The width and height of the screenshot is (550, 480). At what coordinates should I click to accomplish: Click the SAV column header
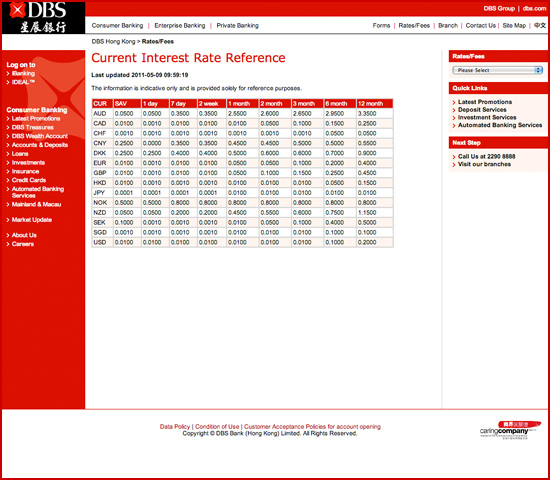[127, 104]
